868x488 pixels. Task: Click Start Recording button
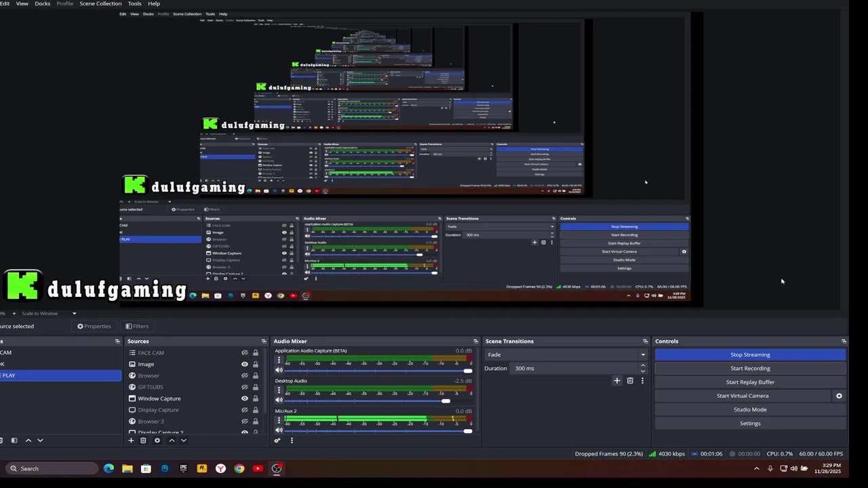[x=750, y=368]
